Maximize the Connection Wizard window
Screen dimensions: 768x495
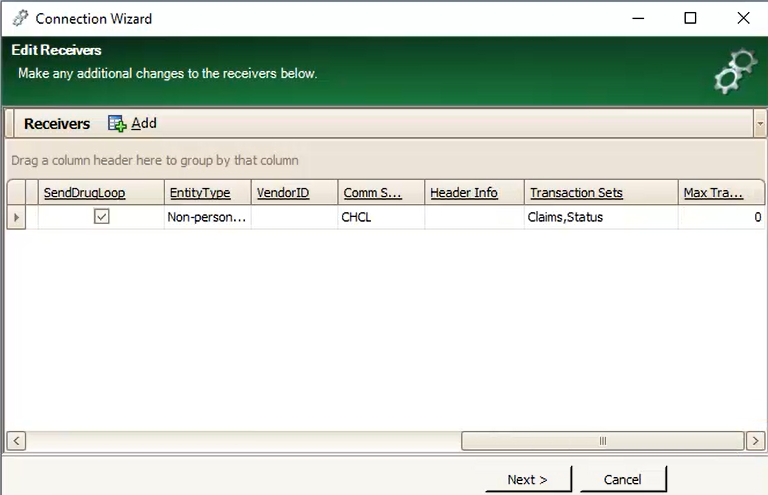[x=690, y=18]
